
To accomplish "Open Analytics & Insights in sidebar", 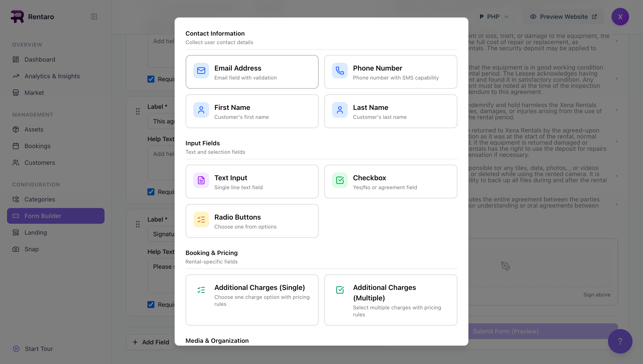I will click(x=52, y=76).
